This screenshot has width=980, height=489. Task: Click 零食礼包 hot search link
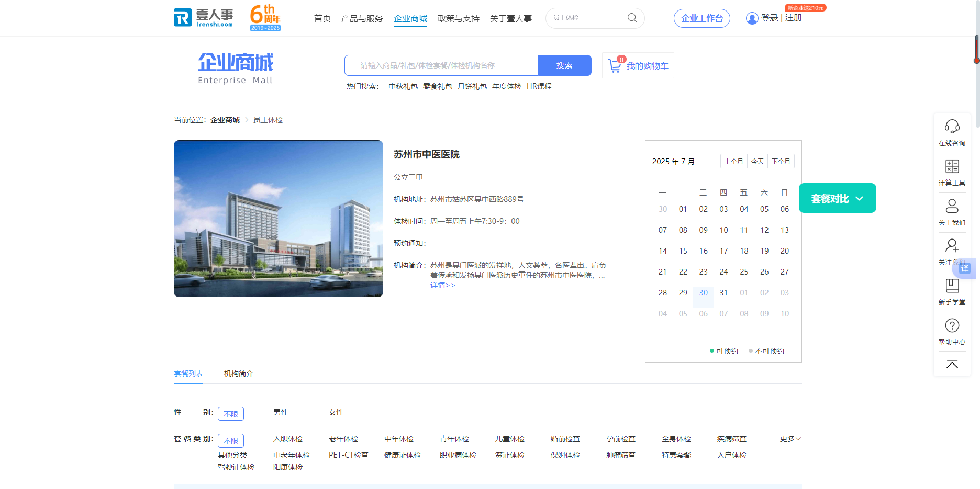point(438,86)
